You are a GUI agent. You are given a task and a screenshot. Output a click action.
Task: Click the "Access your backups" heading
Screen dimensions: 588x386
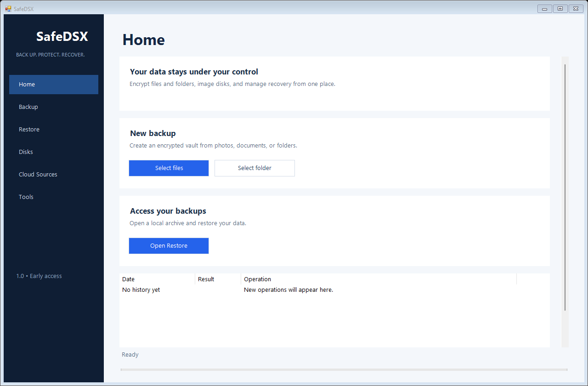point(168,211)
